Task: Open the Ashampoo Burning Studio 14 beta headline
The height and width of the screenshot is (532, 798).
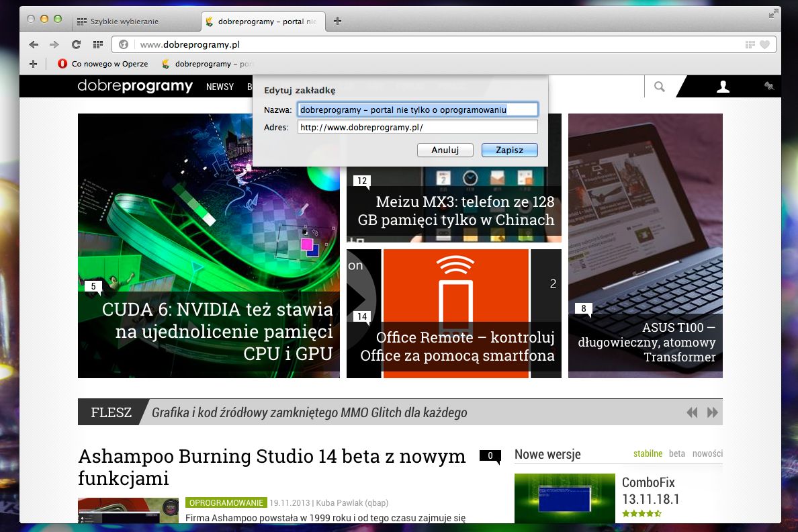Action: (272, 467)
